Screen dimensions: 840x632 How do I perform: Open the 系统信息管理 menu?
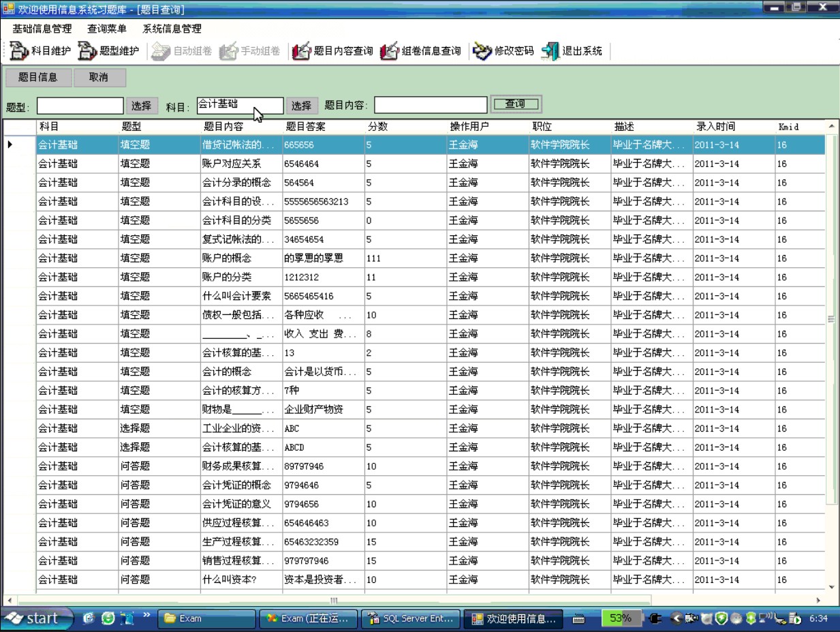tap(172, 29)
